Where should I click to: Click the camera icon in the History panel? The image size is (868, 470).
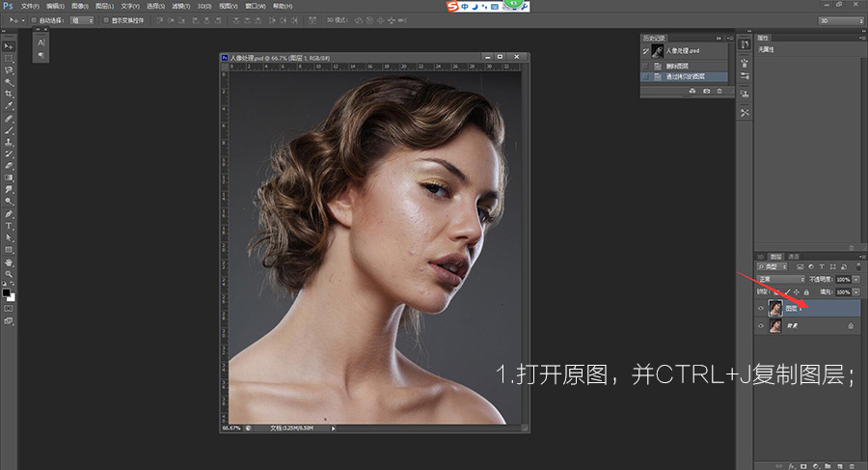[x=707, y=91]
